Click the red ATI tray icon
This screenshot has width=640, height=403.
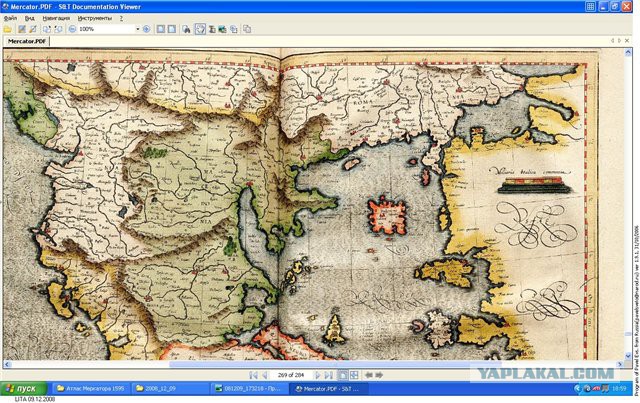(x=597, y=389)
